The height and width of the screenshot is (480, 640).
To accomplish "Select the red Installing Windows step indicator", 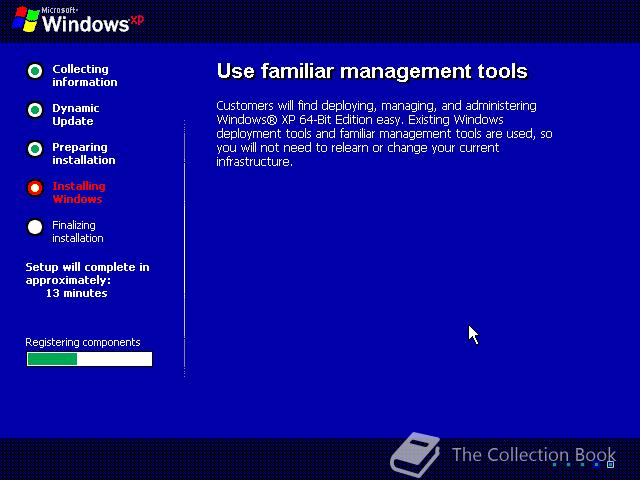I will [x=35, y=188].
